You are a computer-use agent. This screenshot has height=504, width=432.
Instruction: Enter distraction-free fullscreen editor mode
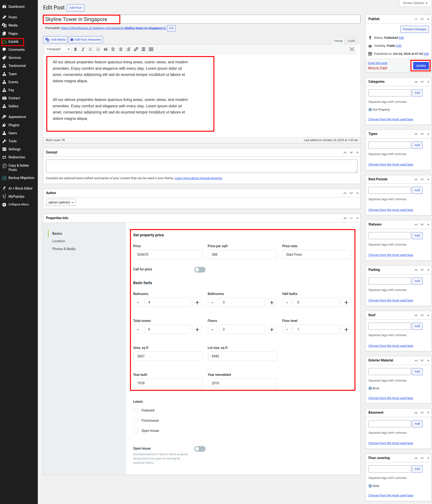pos(352,49)
